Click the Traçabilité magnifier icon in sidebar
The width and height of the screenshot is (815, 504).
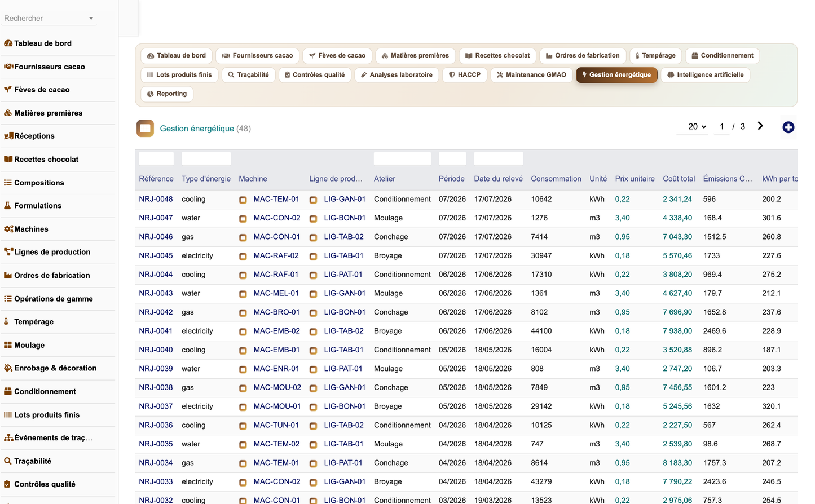point(8,461)
